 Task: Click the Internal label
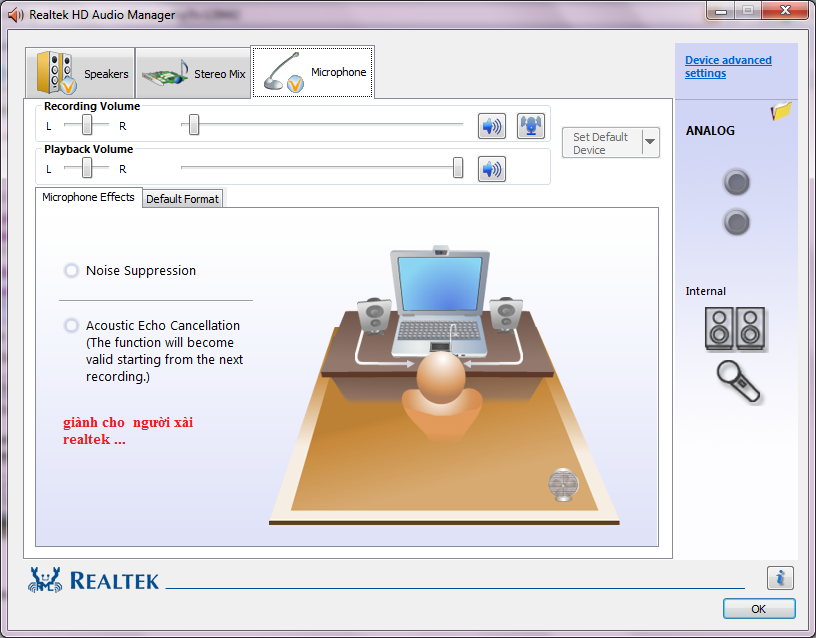pos(705,291)
